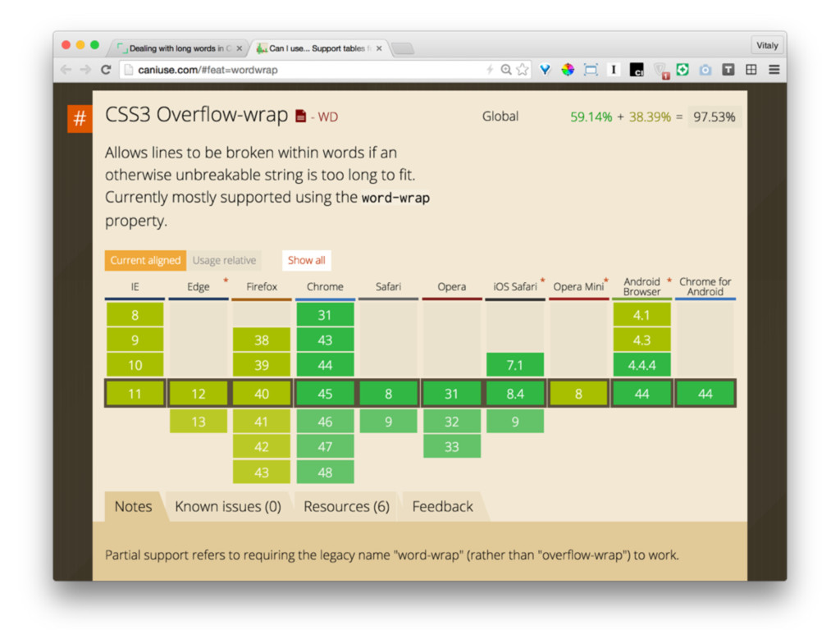Open the shield extension with red badge
840x630 pixels.
point(660,71)
